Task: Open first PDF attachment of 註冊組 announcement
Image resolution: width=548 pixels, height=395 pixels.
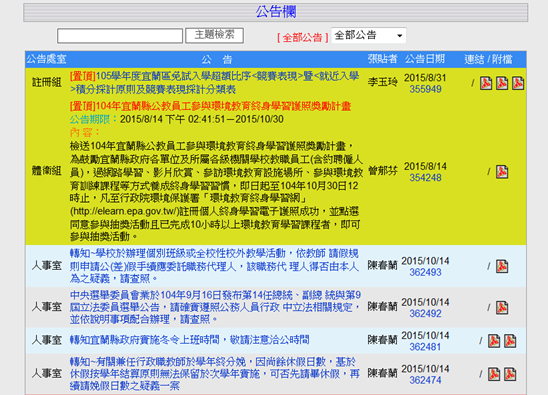Action: [x=486, y=83]
